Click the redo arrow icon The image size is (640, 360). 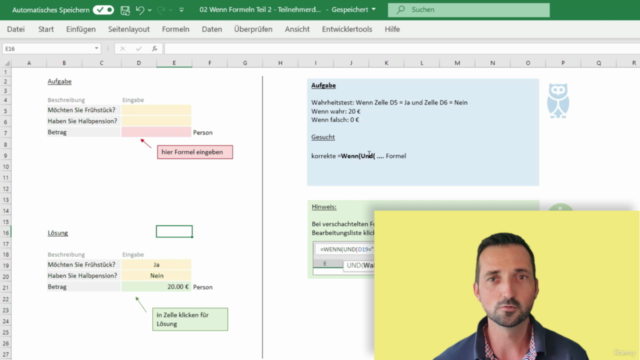(161, 10)
